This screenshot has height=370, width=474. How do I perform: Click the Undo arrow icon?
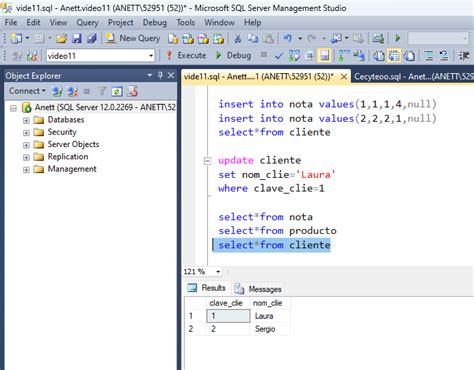tap(288, 38)
